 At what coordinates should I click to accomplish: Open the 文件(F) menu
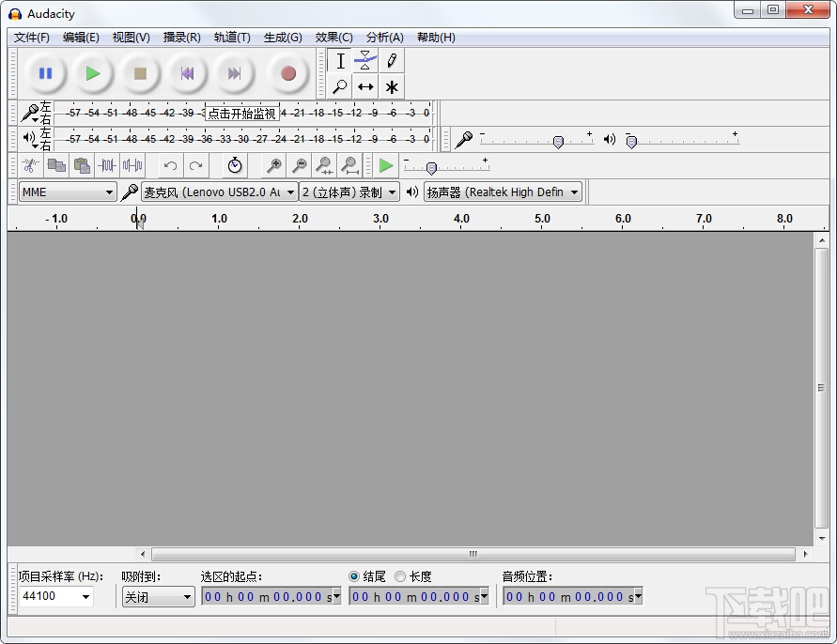click(32, 38)
